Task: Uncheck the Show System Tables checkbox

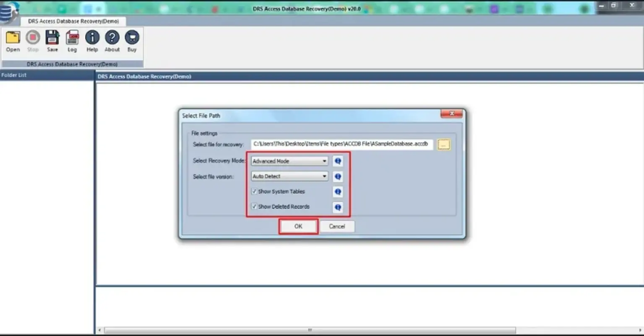Action: tap(254, 191)
